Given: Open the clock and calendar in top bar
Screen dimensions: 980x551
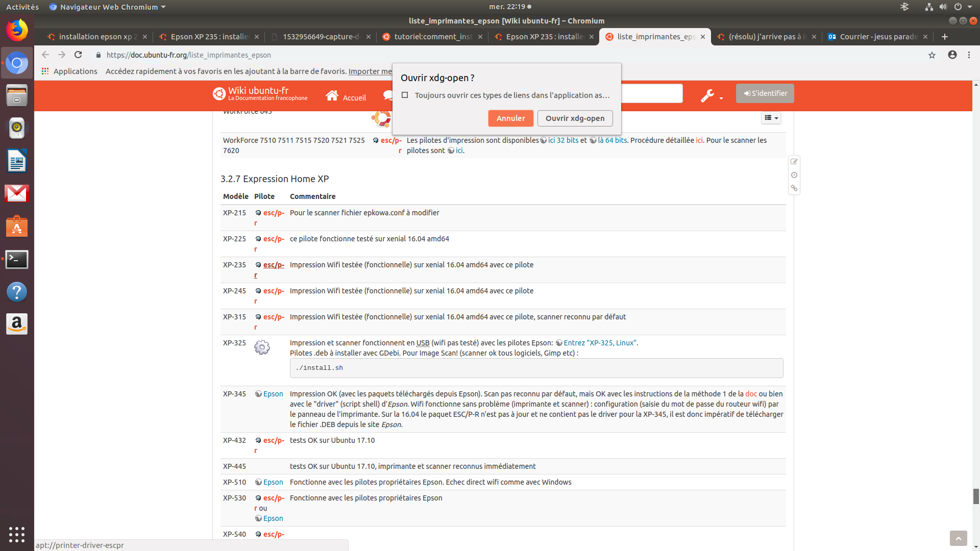Looking at the screenshot, I should (510, 7).
